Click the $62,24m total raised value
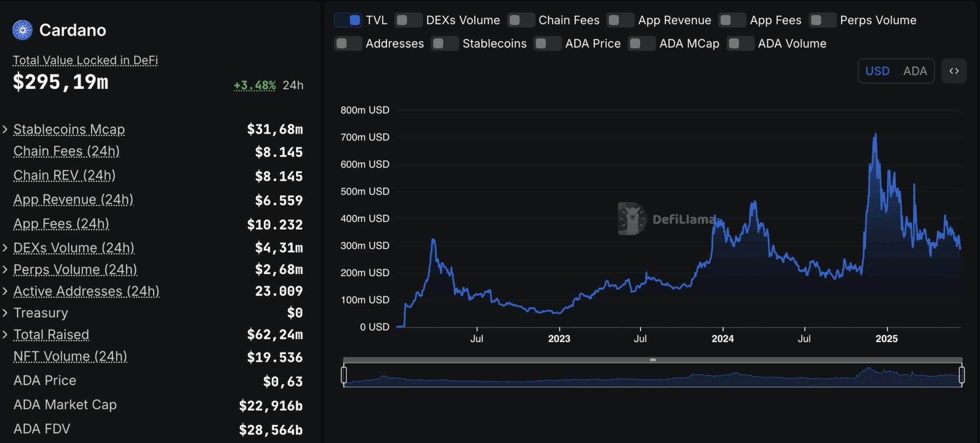The width and height of the screenshot is (980, 443). click(275, 334)
